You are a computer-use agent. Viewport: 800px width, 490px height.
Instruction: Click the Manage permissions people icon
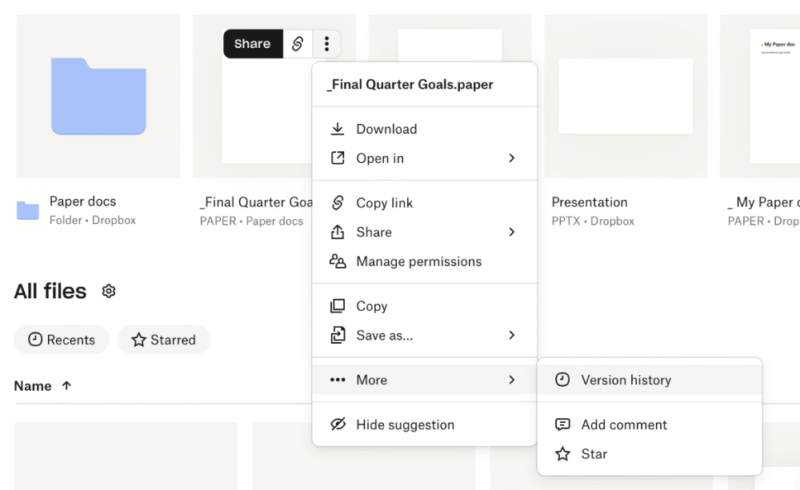point(338,261)
